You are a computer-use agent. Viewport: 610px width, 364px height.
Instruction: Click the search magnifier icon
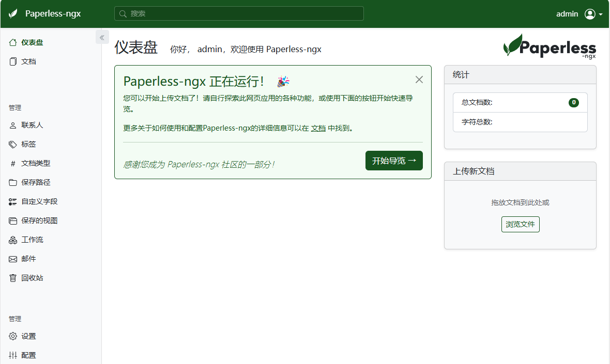(x=123, y=13)
